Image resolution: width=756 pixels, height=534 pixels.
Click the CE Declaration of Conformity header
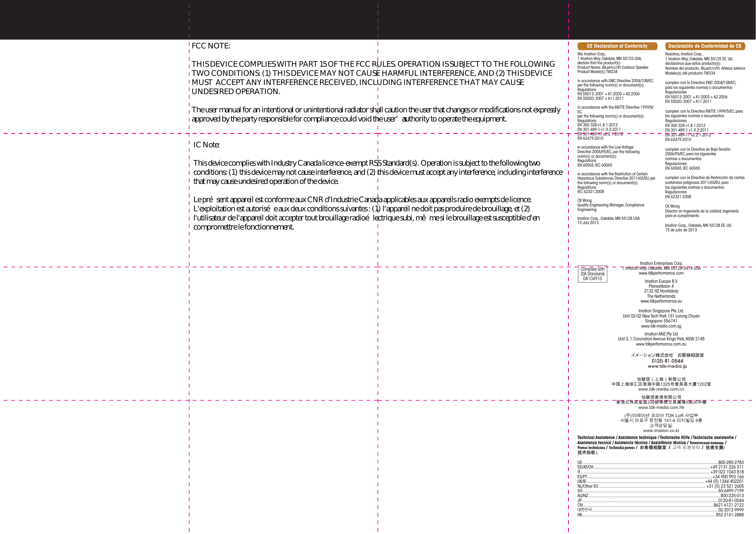coord(617,46)
